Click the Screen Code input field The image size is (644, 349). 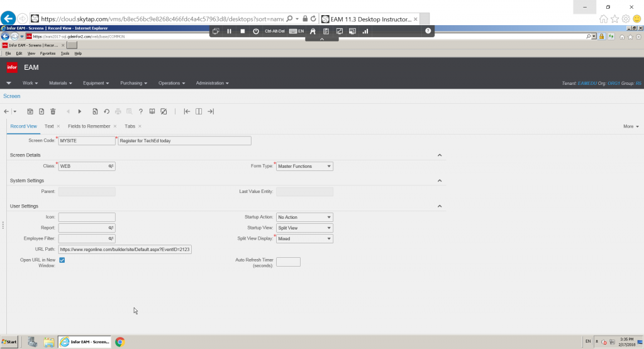point(87,141)
